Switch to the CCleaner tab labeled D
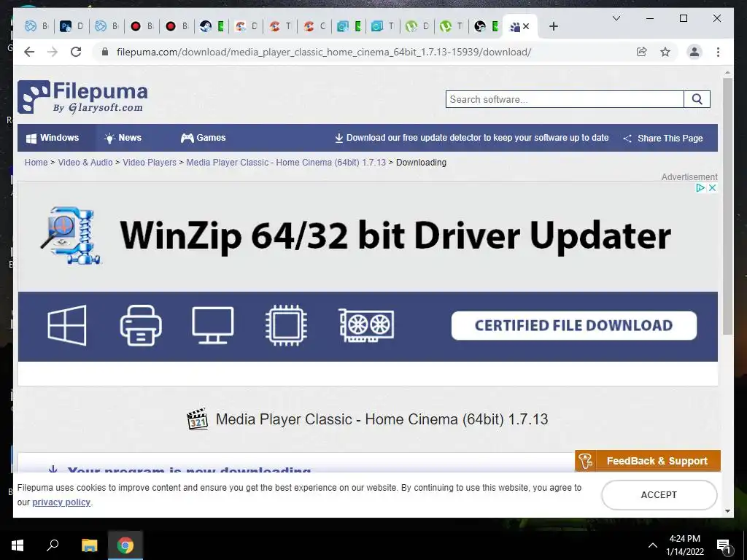 pyautogui.click(x=246, y=27)
